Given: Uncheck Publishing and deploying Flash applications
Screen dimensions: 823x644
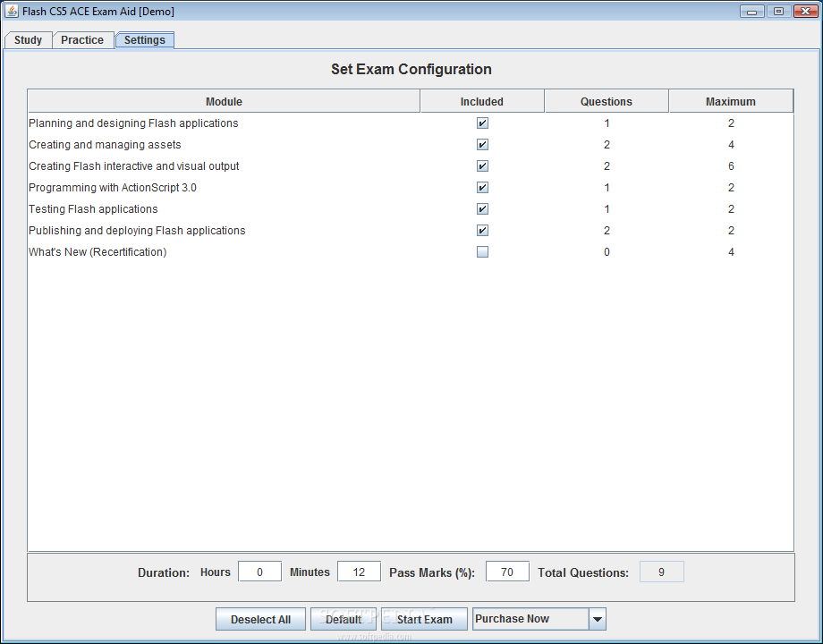Looking at the screenshot, I should (482, 231).
